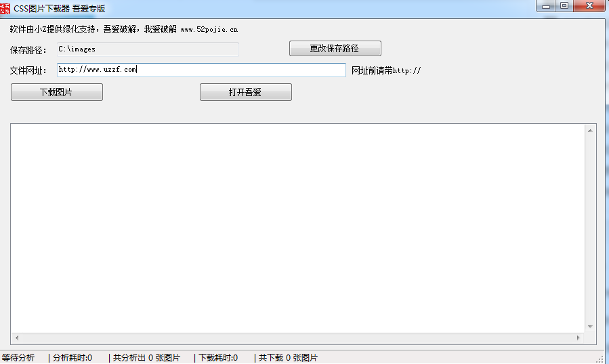The height and width of the screenshot is (364, 609).
Task: Focus the 文件网址 URL input field
Action: pos(201,70)
